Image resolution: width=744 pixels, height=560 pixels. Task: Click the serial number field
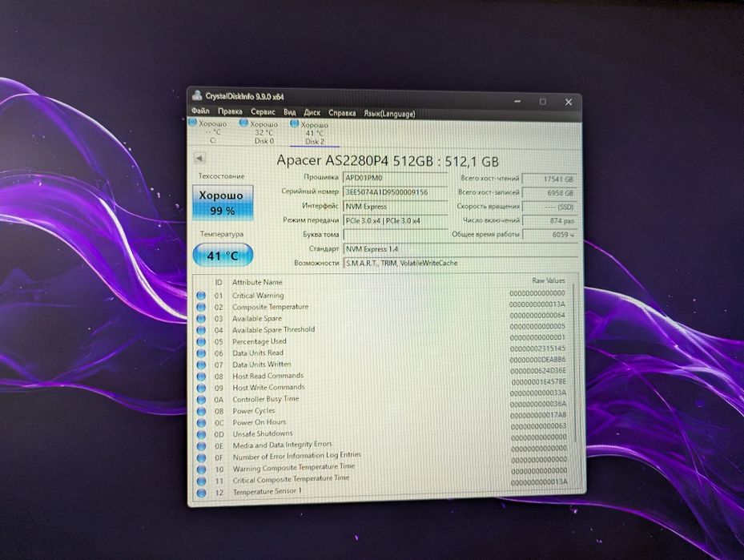[395, 192]
